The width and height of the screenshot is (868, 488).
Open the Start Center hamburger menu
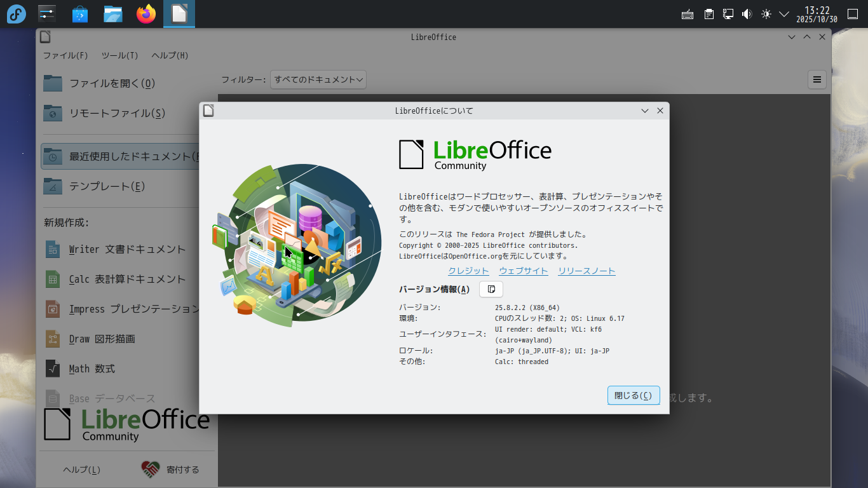pos(817,79)
